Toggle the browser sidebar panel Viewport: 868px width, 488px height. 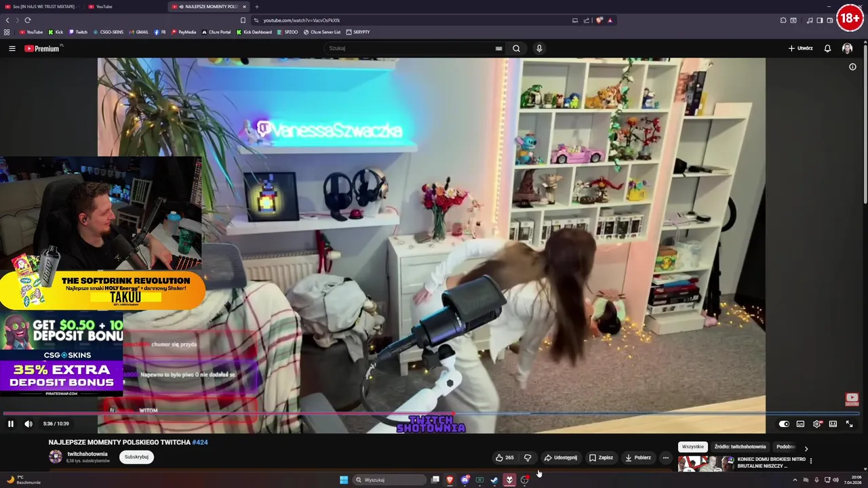pos(819,20)
